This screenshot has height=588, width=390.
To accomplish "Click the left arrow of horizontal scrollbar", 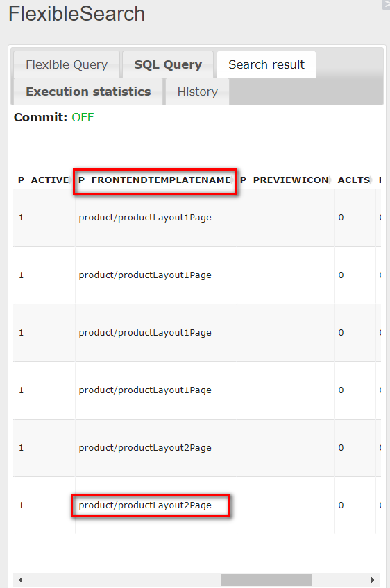I will (20, 580).
